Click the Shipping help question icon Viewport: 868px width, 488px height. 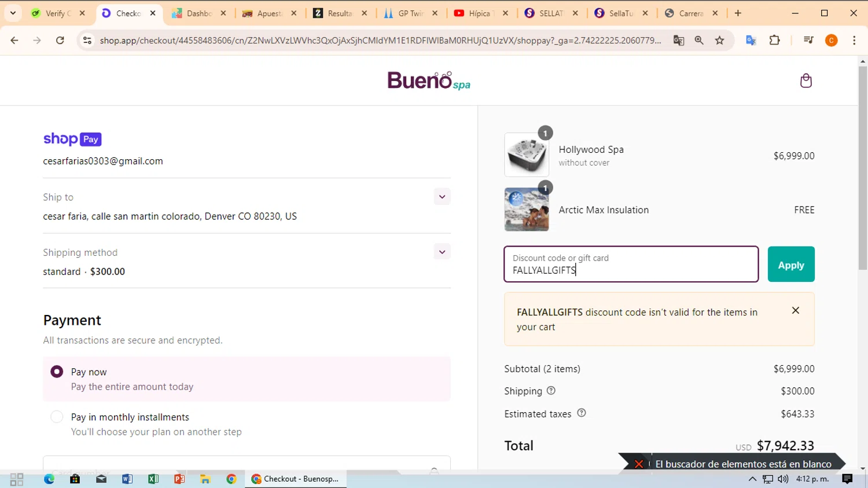click(x=551, y=391)
